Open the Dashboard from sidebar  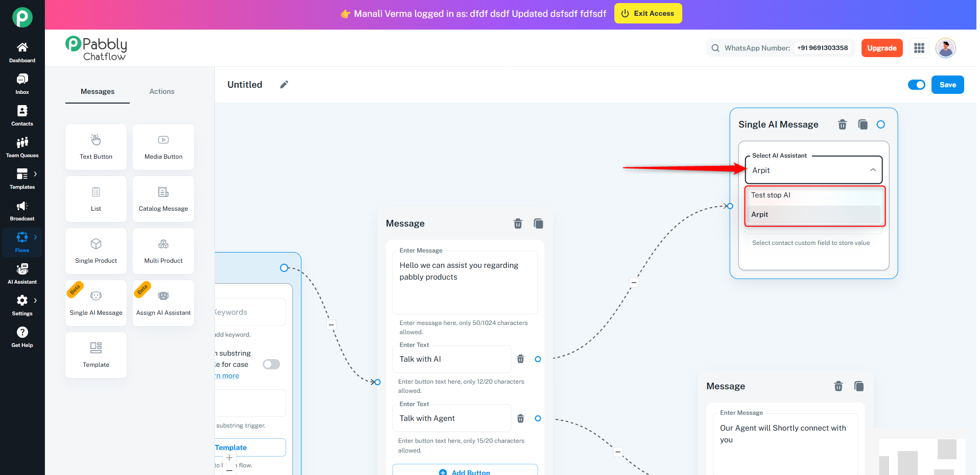(x=22, y=53)
